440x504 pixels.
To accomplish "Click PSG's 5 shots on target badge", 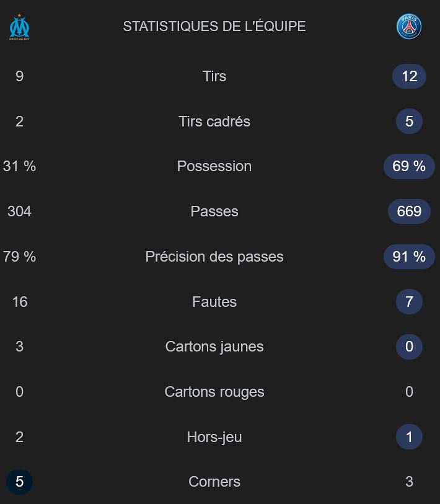I will coord(409,121).
